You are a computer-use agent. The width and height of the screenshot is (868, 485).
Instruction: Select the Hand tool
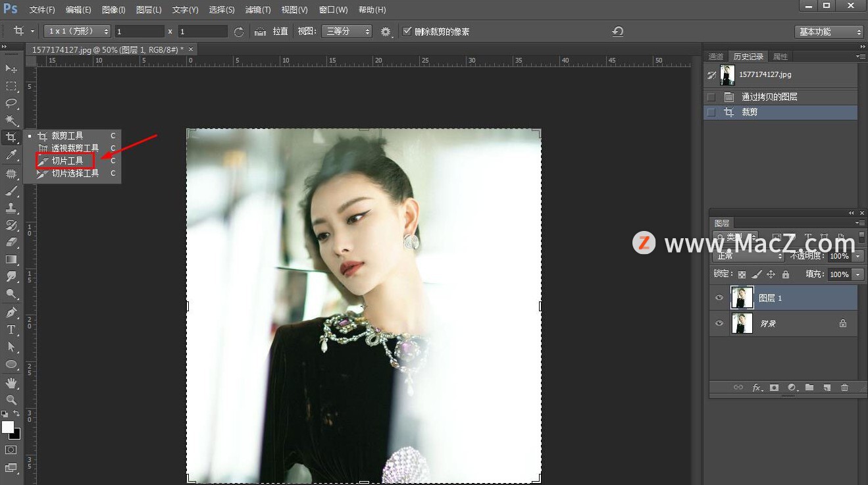11,382
